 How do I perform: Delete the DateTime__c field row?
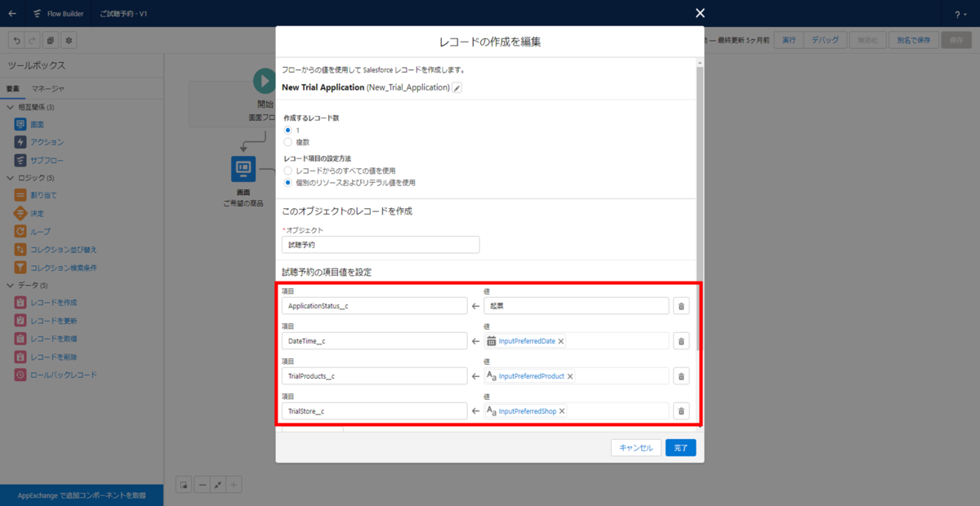click(x=682, y=341)
